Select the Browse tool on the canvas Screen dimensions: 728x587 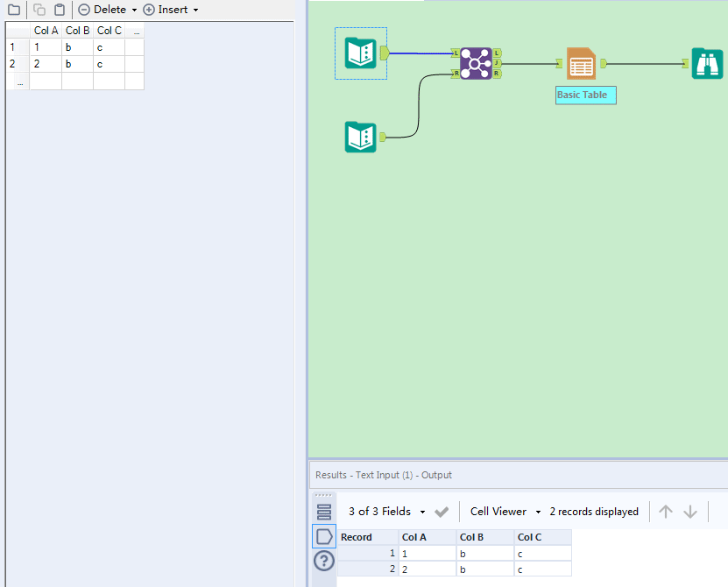pyautogui.click(x=707, y=64)
